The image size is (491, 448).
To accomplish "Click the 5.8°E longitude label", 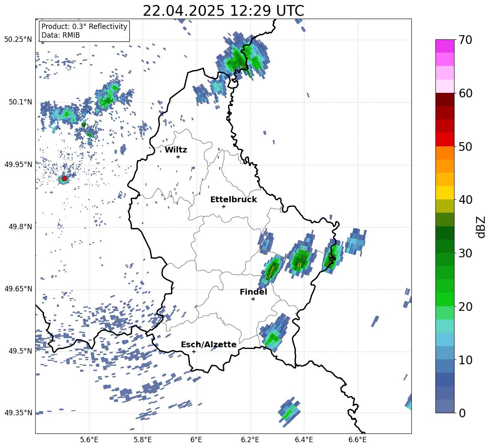I will pos(143,440).
